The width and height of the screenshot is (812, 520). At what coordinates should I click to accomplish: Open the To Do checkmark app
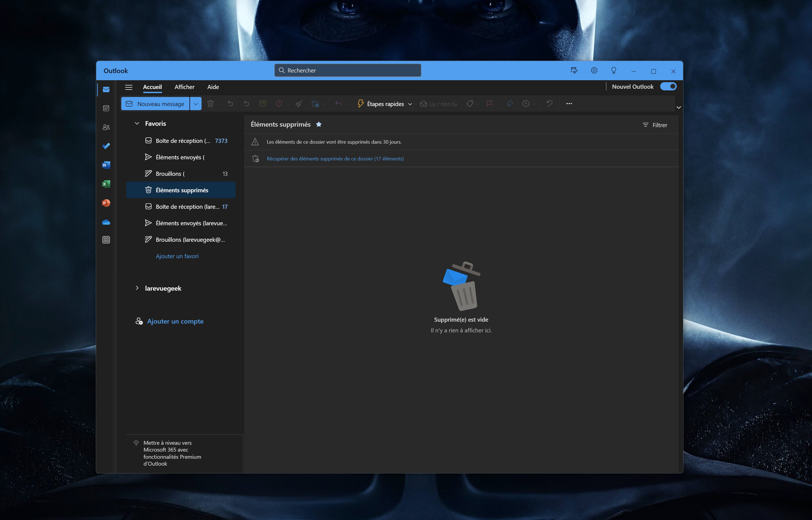click(x=106, y=146)
